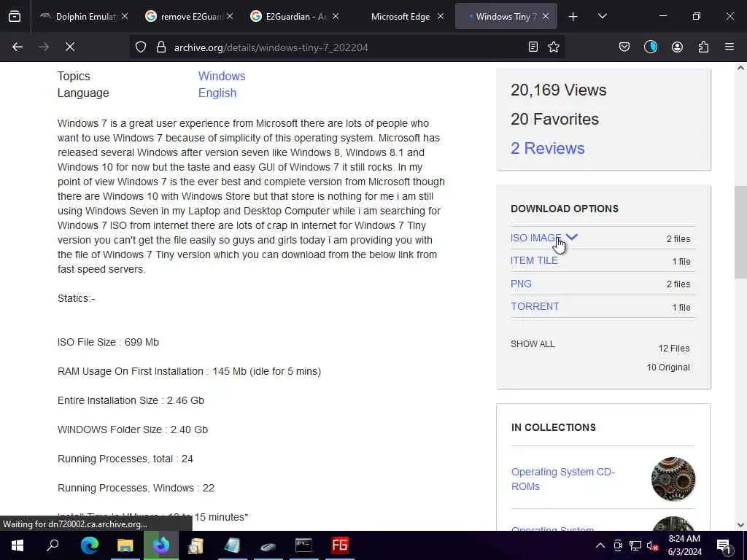The width and height of the screenshot is (747, 560).
Task: Click the gears collection thumbnail
Action: (673, 479)
